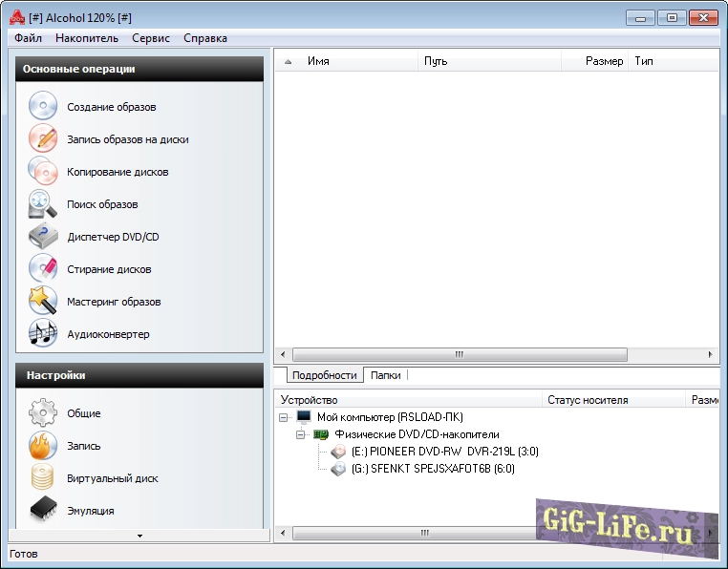
Task: Click the Виртуальный диск settings link
Action: (112, 478)
